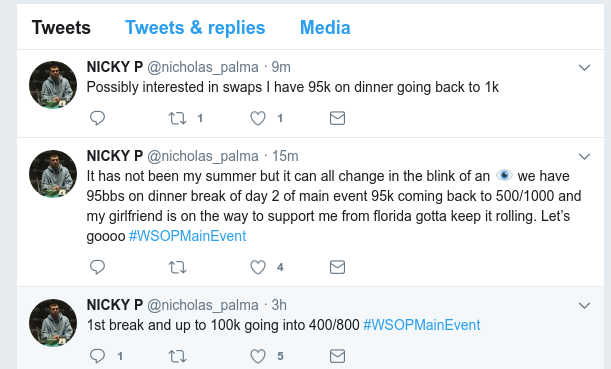This screenshot has height=369, width=611.
Task: Like the tweet about swaps on dinner
Action: (258, 118)
